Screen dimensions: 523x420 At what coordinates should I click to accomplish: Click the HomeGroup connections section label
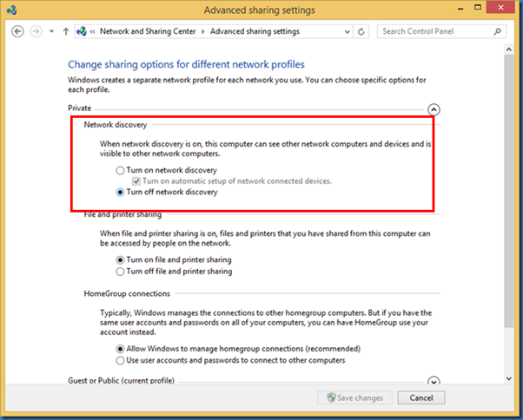pyautogui.click(x=127, y=293)
